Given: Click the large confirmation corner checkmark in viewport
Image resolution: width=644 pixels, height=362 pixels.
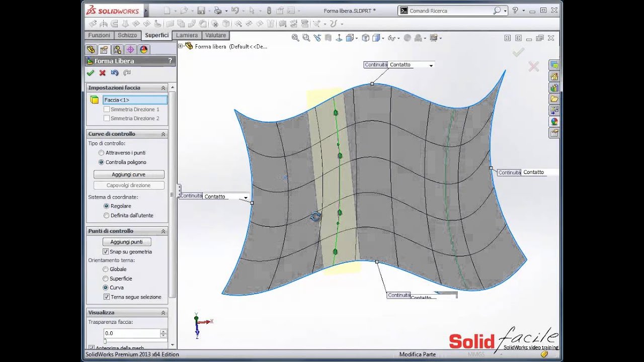Looking at the screenshot, I should 518,52.
